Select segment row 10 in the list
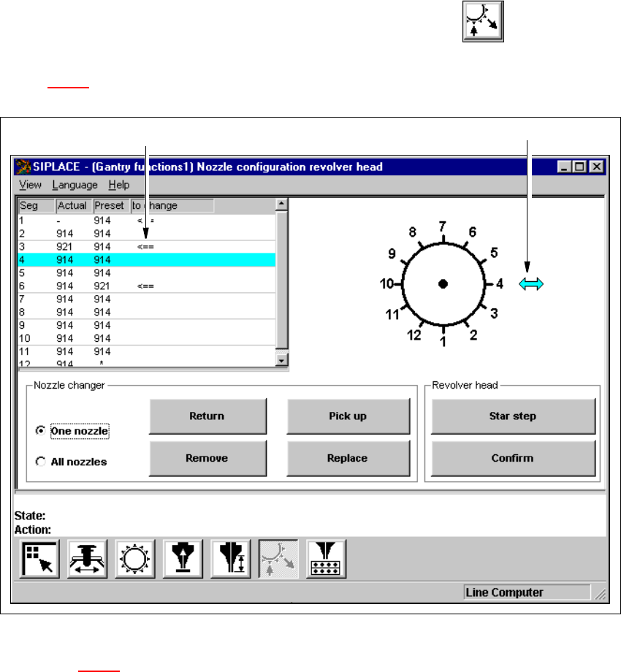This screenshot has width=621, height=672. pyautogui.click(x=147, y=338)
